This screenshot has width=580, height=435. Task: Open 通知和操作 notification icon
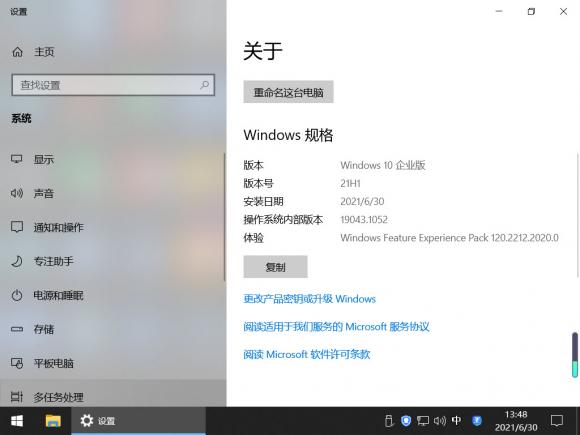[17, 227]
